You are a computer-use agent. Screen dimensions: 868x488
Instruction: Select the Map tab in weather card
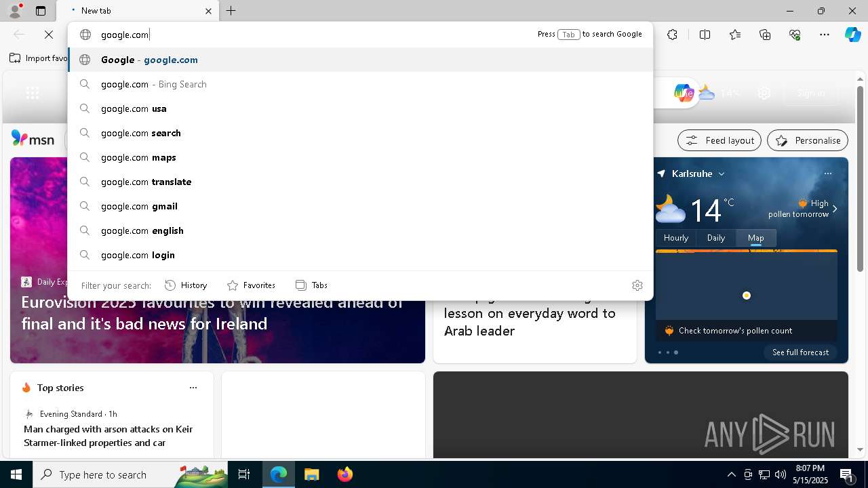click(x=756, y=238)
